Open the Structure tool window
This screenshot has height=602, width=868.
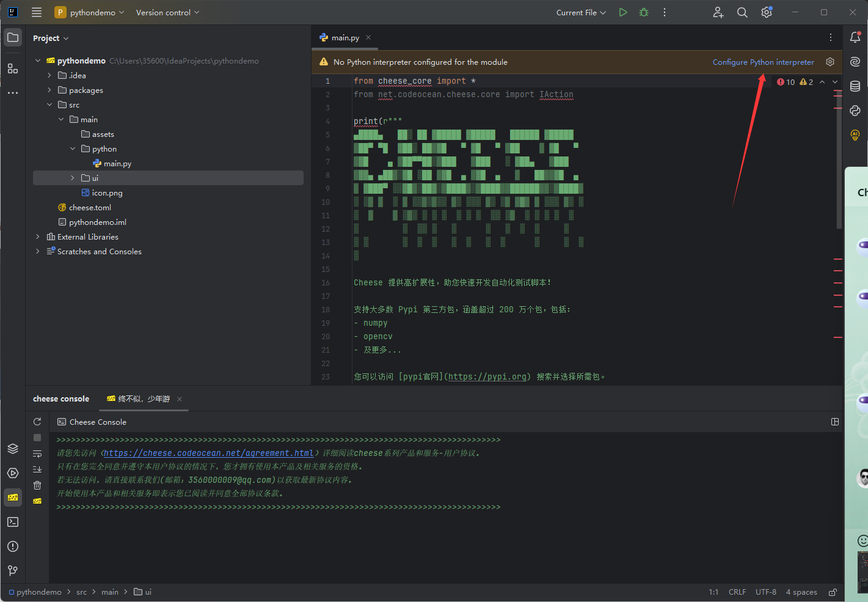[13, 68]
